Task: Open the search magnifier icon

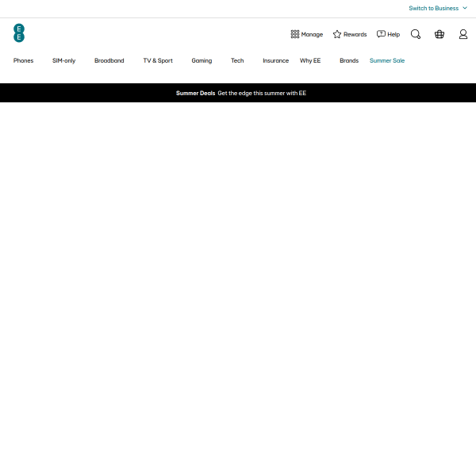Action: [416, 34]
